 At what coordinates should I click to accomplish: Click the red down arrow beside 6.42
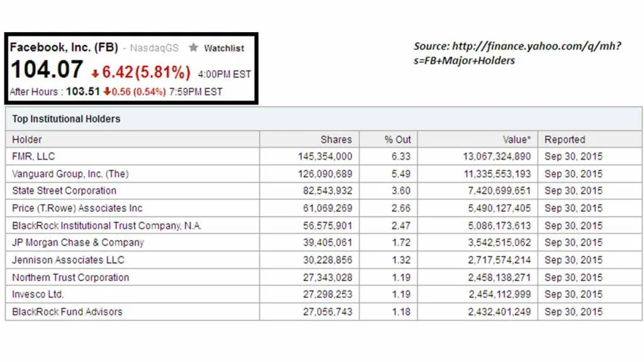point(94,74)
